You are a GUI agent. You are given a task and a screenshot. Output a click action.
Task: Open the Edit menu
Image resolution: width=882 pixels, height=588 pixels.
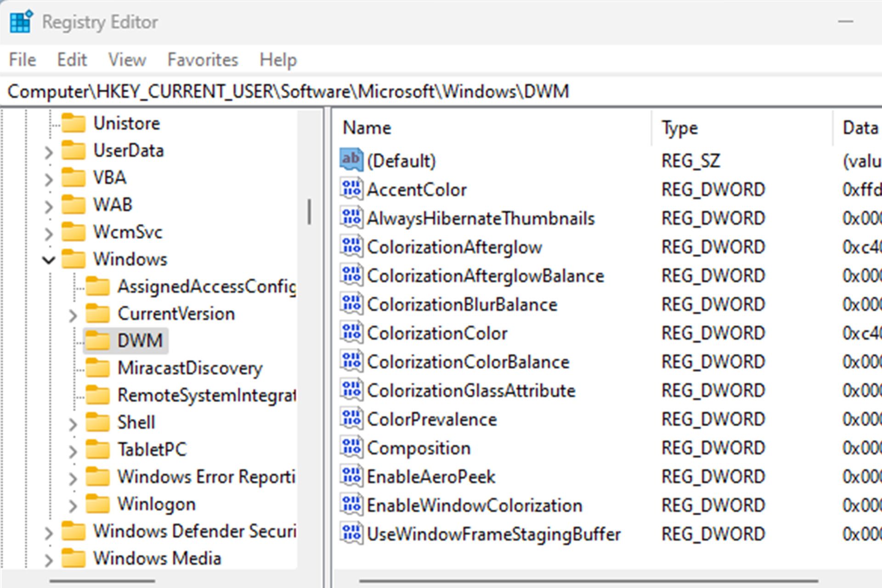[x=72, y=60]
